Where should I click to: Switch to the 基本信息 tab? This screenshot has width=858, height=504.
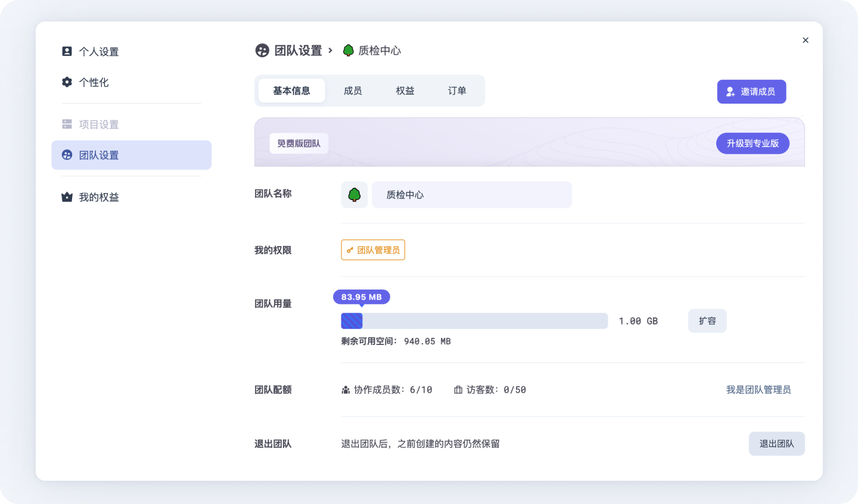click(x=292, y=91)
